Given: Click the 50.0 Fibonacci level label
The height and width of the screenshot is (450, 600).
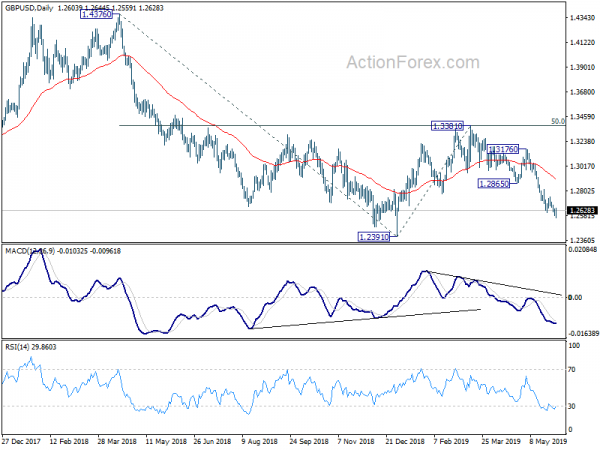Looking at the screenshot, I should (558, 121).
